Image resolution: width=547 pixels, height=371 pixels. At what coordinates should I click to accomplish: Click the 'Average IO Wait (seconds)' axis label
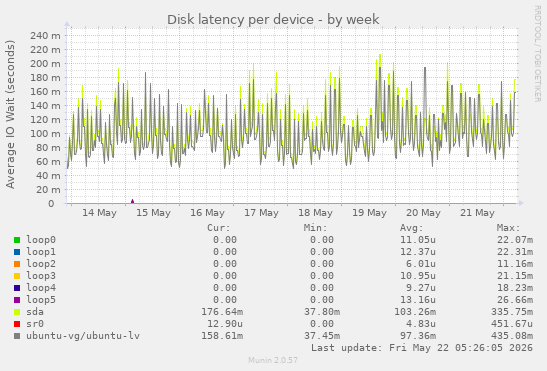(x=10, y=114)
